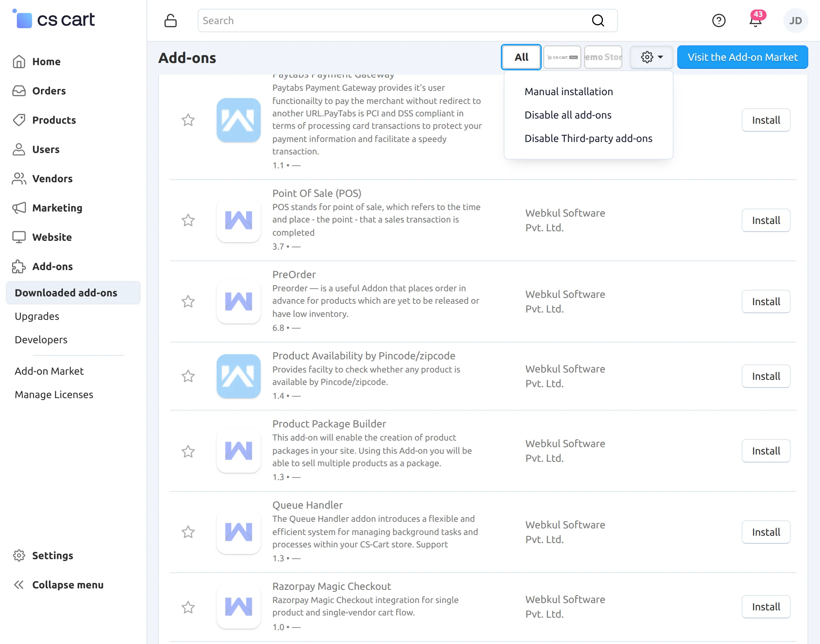
Task: Click the Point Of Sale add-on icon
Action: (x=239, y=220)
